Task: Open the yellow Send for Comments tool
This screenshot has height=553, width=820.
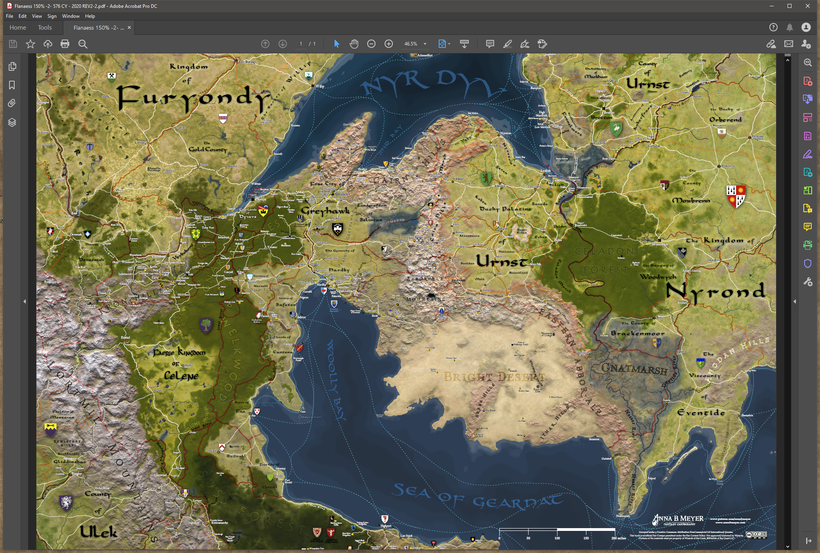Action: 807,208
